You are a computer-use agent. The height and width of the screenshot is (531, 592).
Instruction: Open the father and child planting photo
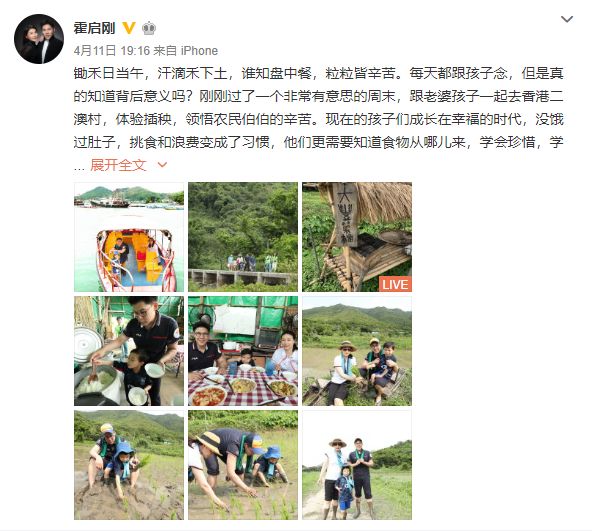[129, 465]
